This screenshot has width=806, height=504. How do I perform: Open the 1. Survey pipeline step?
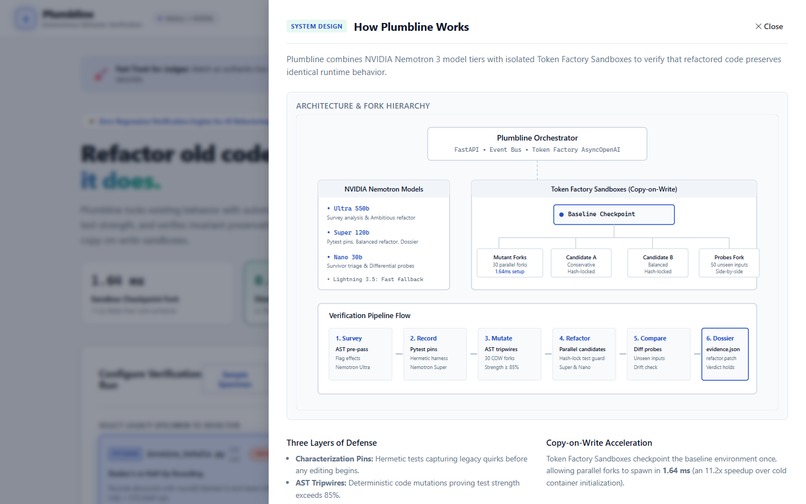pyautogui.click(x=360, y=354)
